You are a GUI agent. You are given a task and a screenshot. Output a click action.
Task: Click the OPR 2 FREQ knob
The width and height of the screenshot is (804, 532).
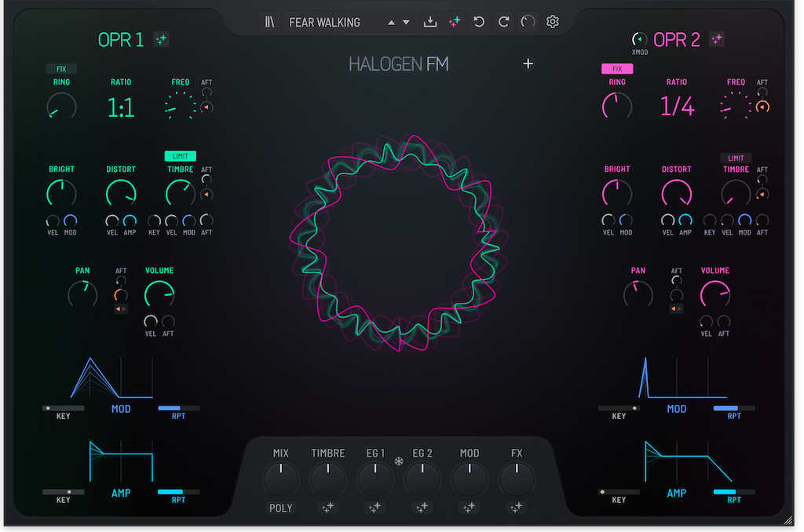click(x=736, y=106)
